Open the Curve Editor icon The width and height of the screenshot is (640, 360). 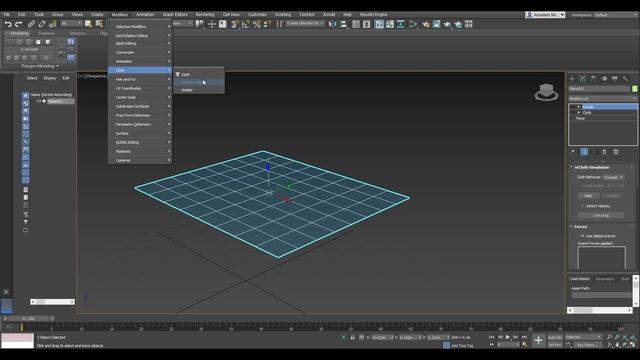[x=390, y=24]
